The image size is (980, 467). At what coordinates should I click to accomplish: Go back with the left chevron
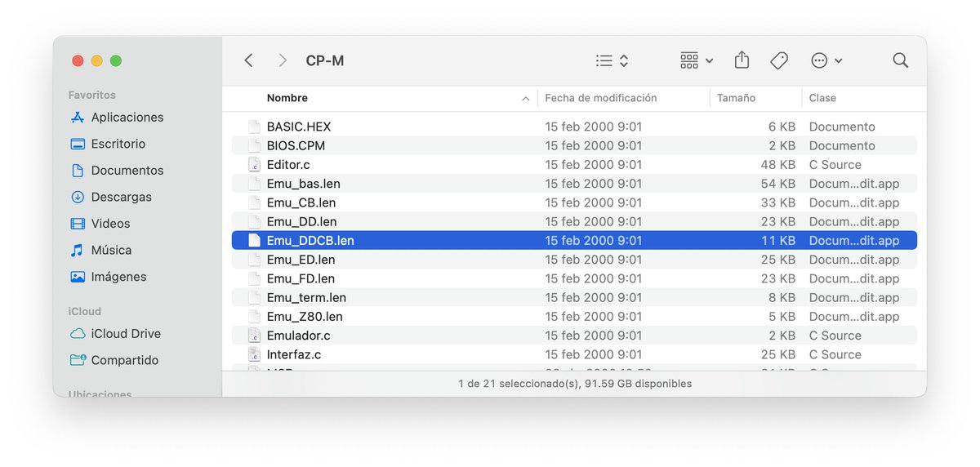tap(249, 60)
